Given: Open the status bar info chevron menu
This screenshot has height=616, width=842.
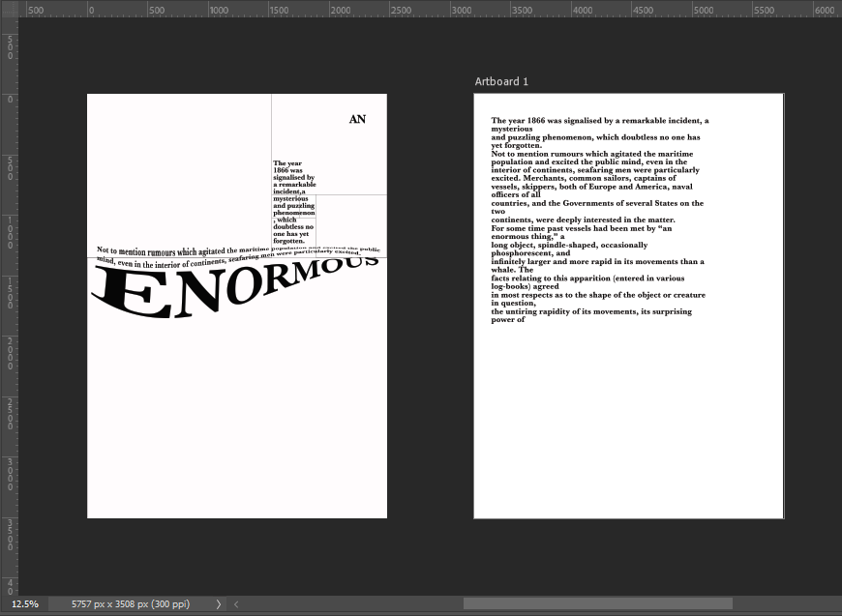Looking at the screenshot, I should click(x=218, y=604).
